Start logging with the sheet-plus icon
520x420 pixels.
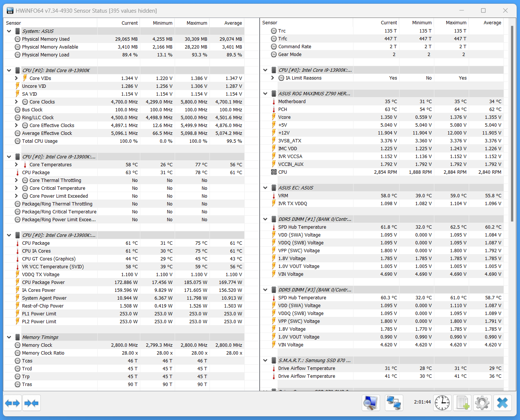[462, 403]
